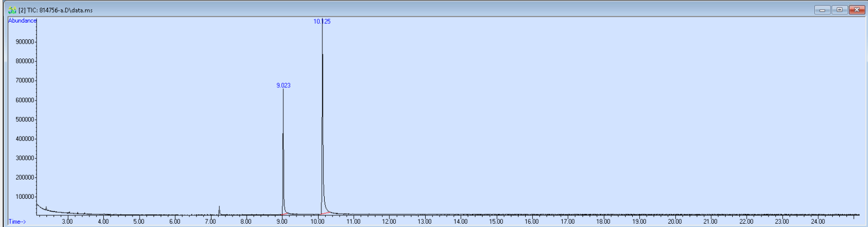The height and width of the screenshot is (227, 868).
Task: Click the 900000 tick on abundance axis
Action: click(25, 42)
